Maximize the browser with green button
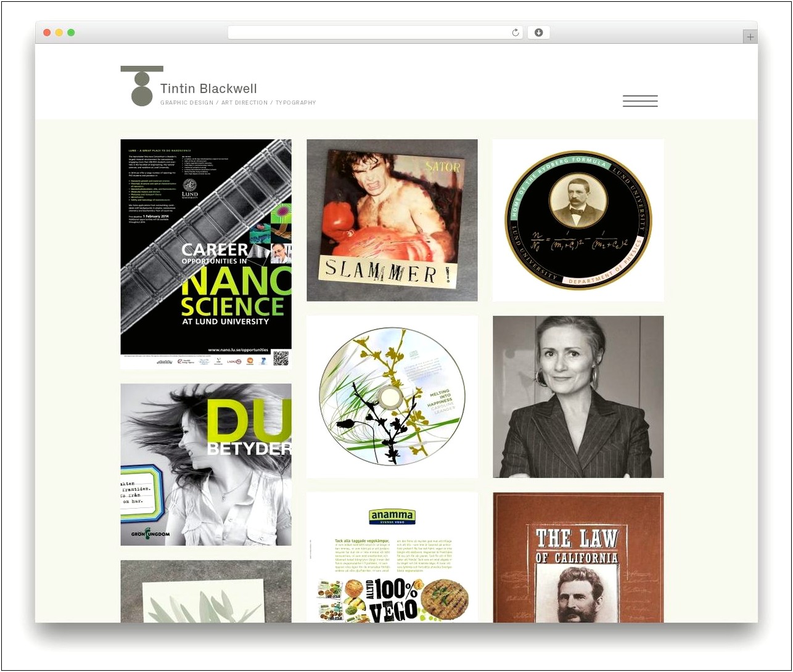The image size is (793, 672). pos(71,33)
